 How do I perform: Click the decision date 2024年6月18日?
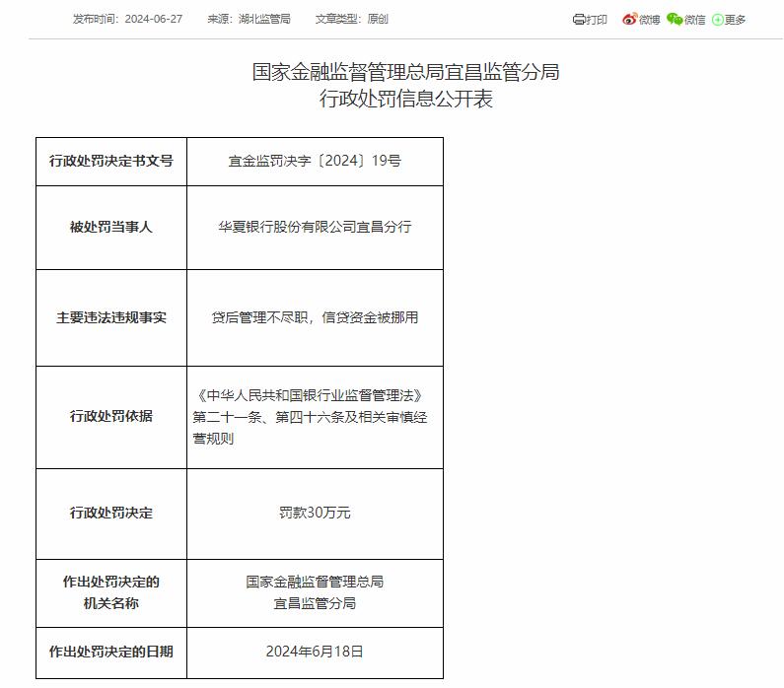(x=315, y=652)
